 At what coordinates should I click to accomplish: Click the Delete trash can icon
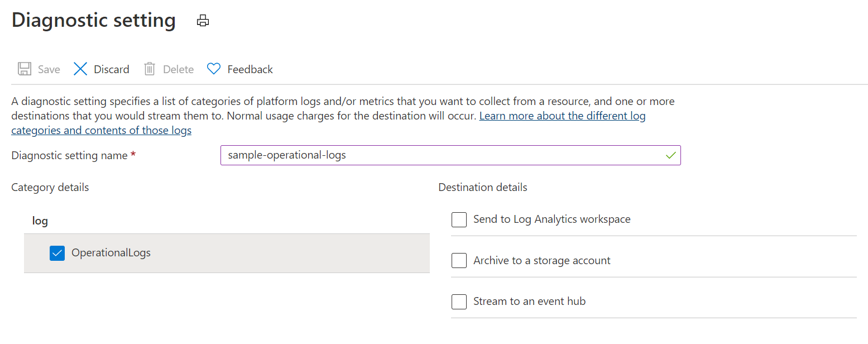(x=149, y=69)
